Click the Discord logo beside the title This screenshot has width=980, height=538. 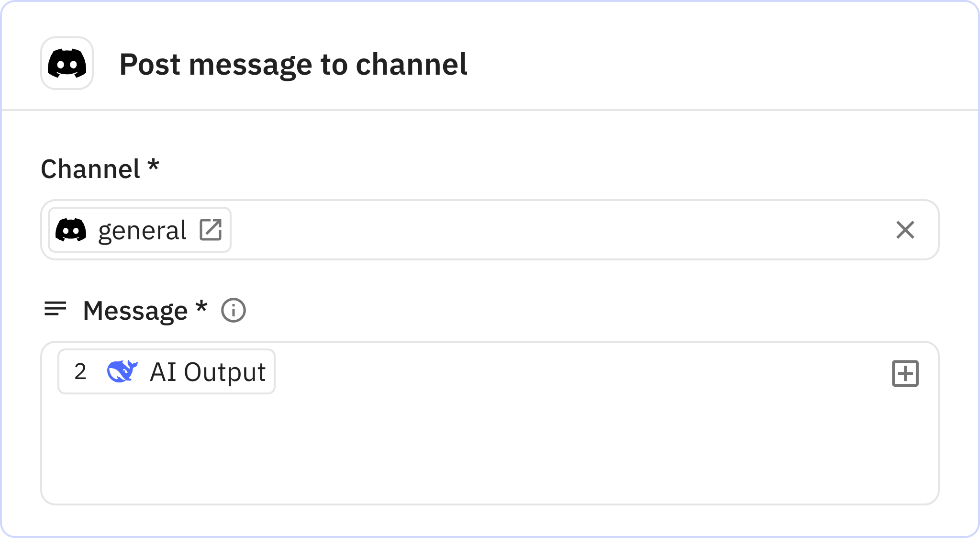67,64
